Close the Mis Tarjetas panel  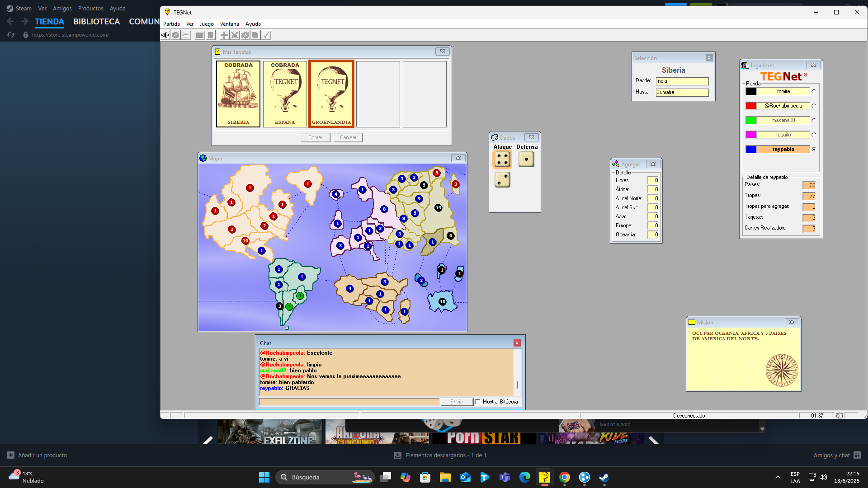(x=442, y=52)
